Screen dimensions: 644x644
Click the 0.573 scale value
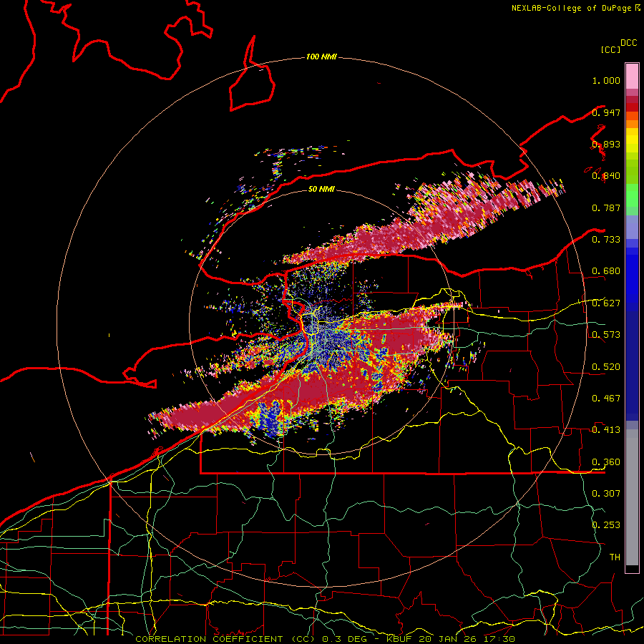pyautogui.click(x=606, y=335)
